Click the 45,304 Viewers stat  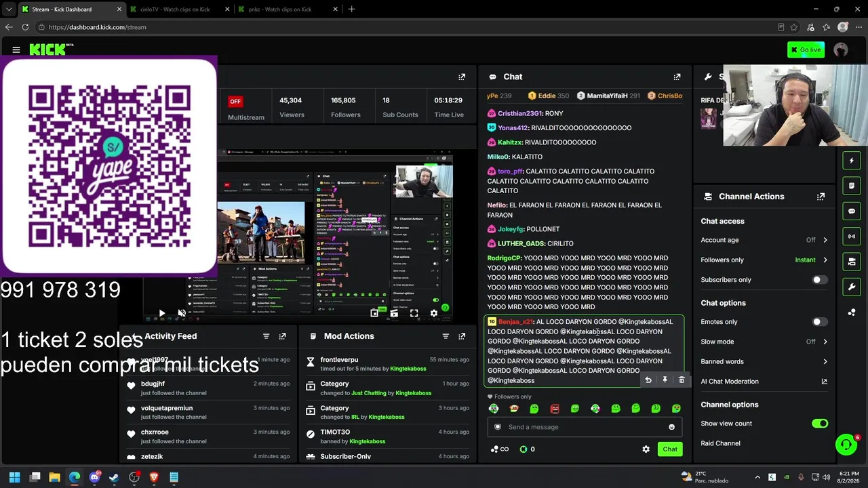point(292,107)
